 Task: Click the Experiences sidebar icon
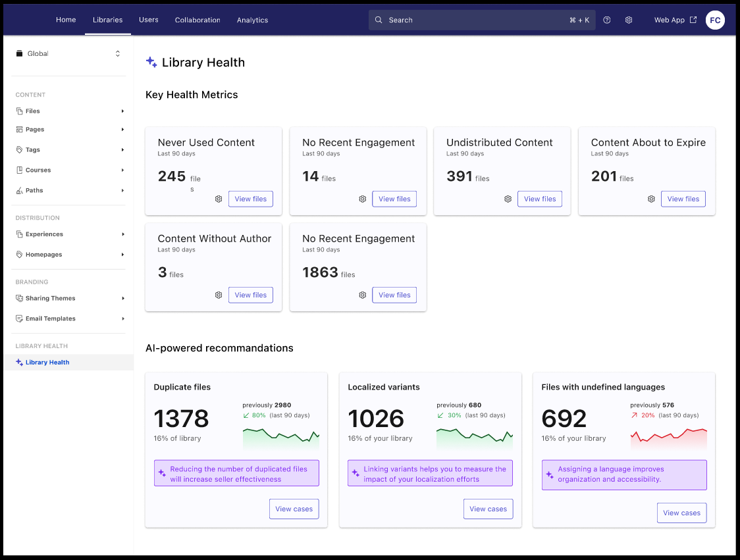coord(19,234)
